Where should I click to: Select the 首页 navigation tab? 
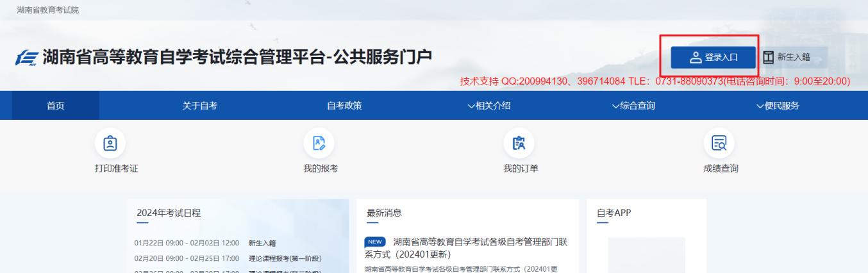click(x=55, y=106)
